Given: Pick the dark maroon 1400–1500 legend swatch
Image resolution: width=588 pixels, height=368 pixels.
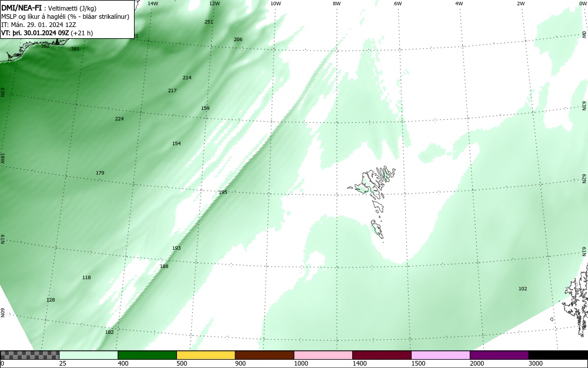Looking at the screenshot, I should coord(382,355).
